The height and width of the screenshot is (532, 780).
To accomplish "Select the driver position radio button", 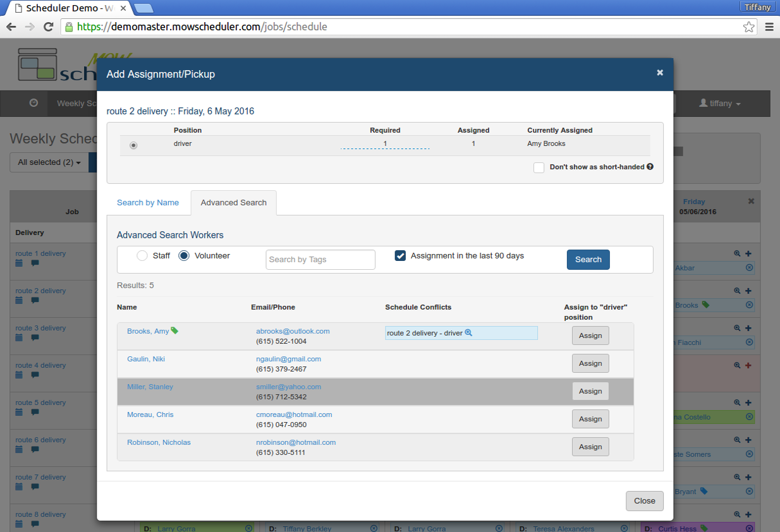I will click(133, 145).
